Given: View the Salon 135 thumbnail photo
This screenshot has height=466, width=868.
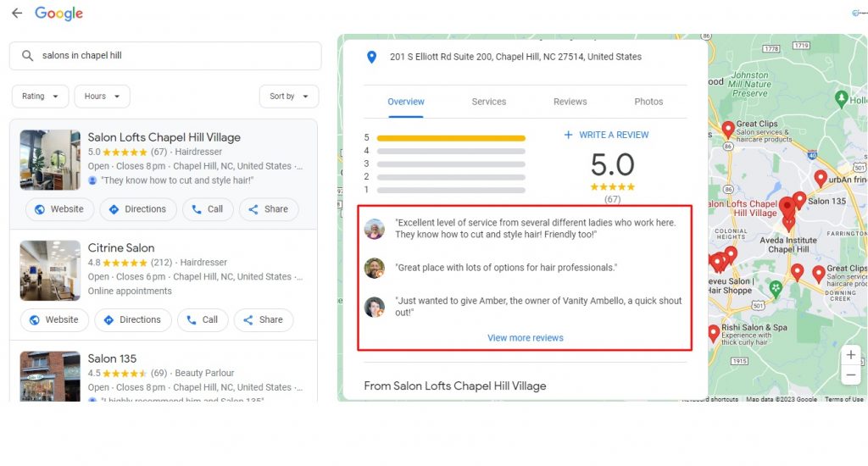Looking at the screenshot, I should pyautogui.click(x=50, y=376).
